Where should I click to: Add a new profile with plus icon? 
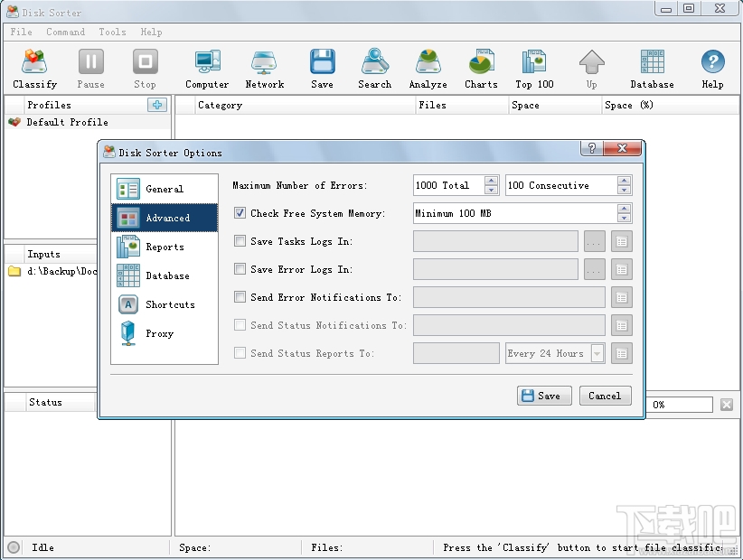coord(157,105)
